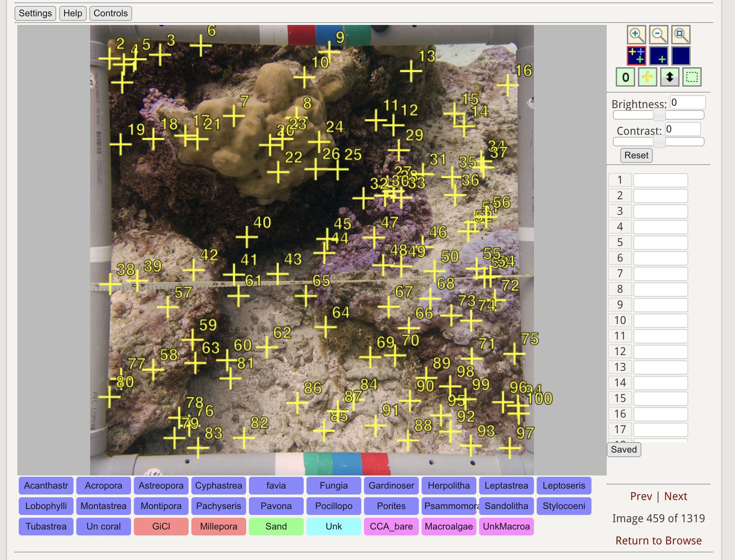Zoom out using the minus magnifier icon
The width and height of the screenshot is (735, 560).
pyautogui.click(x=659, y=35)
